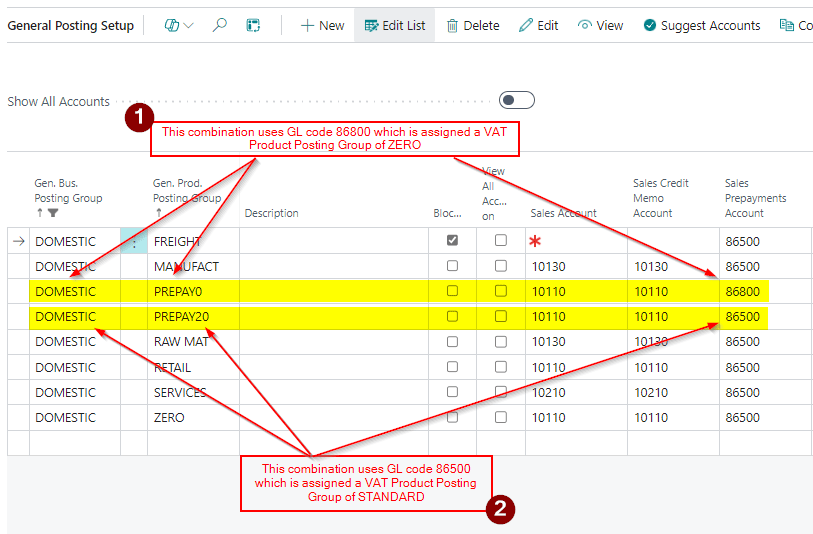Image resolution: width=813 pixels, height=534 pixels.
Task: Click the Delete trash icon
Action: pos(472,25)
